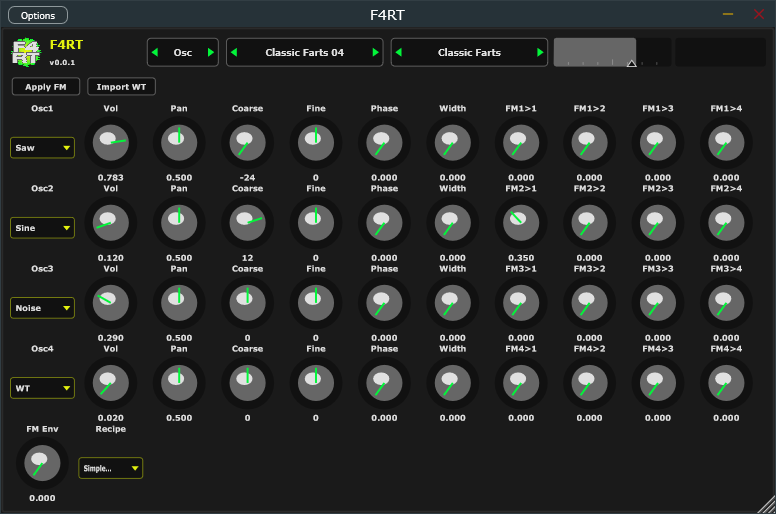Click the FM1>1 knob
Viewport: 776px width, 514px height.
[x=521, y=143]
